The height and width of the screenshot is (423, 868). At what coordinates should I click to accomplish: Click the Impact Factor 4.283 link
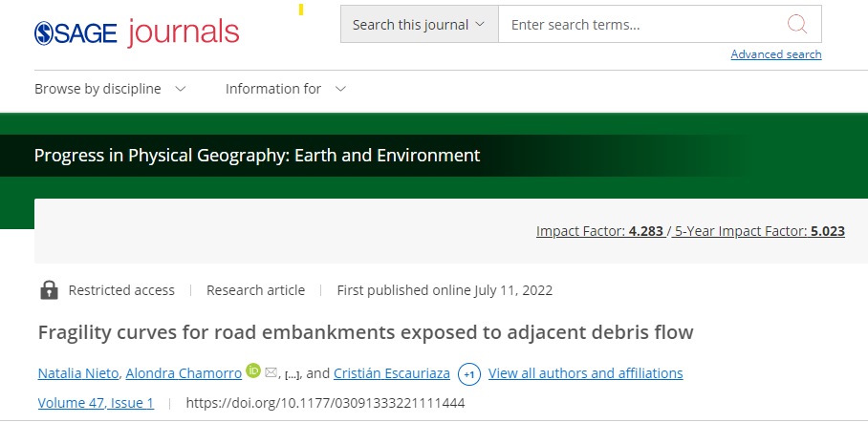599,231
